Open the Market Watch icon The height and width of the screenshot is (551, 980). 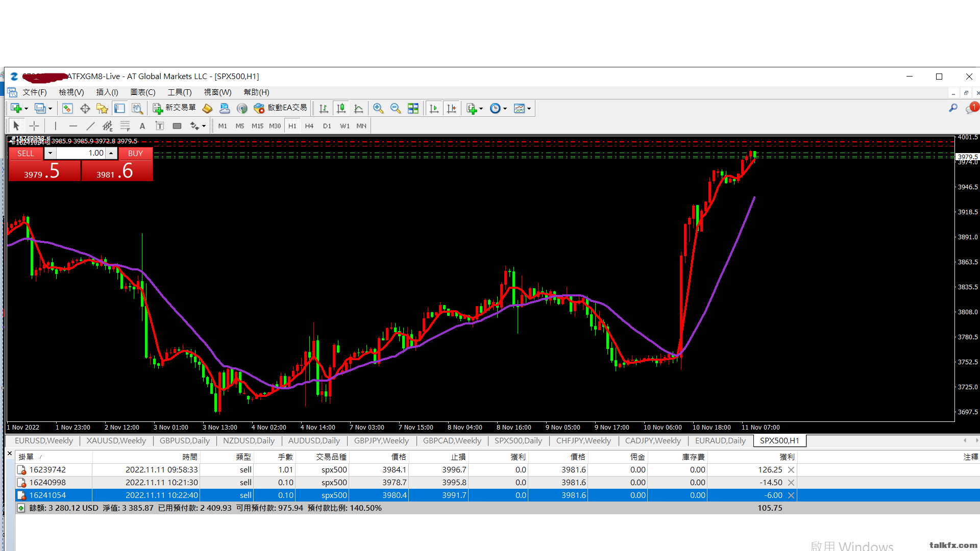coord(67,108)
